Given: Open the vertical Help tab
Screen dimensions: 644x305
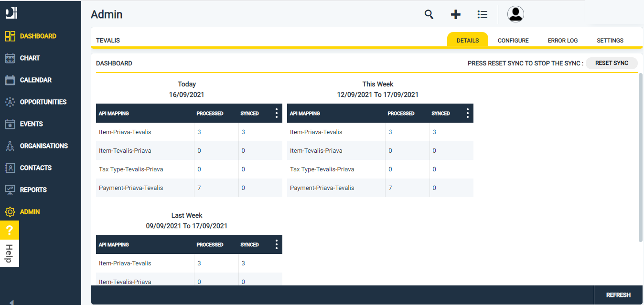Looking at the screenshot, I should coord(10,253).
